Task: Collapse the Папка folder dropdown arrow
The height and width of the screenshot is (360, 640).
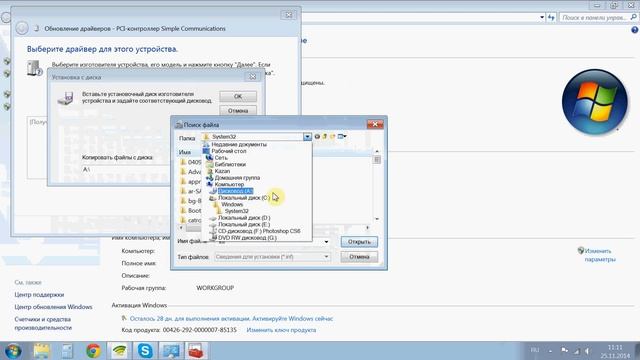Action: [307, 137]
